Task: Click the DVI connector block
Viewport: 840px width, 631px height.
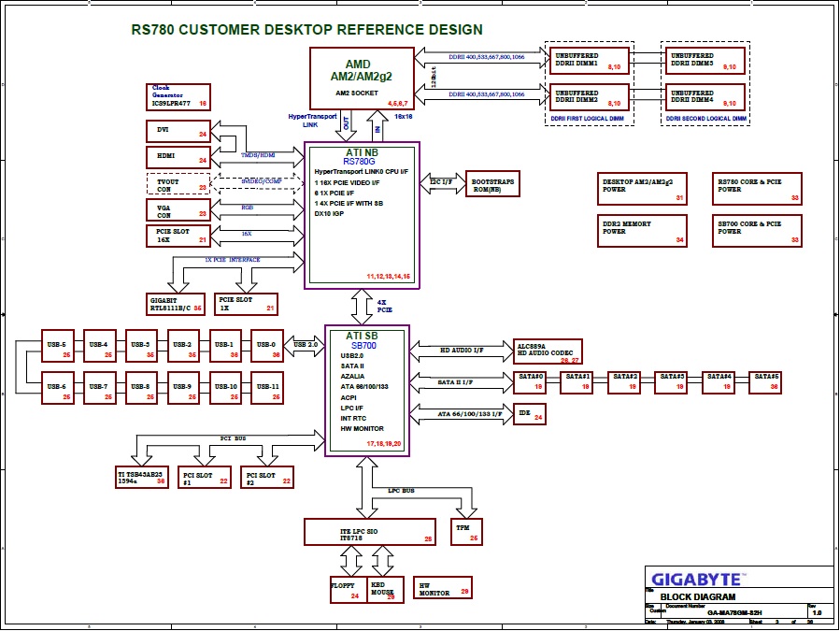Action: 178,132
